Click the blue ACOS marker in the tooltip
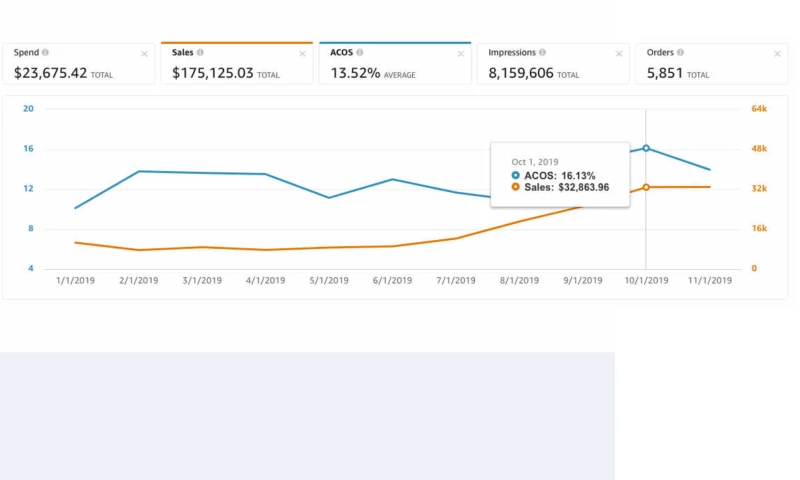This screenshot has width=800, height=480. click(x=516, y=175)
